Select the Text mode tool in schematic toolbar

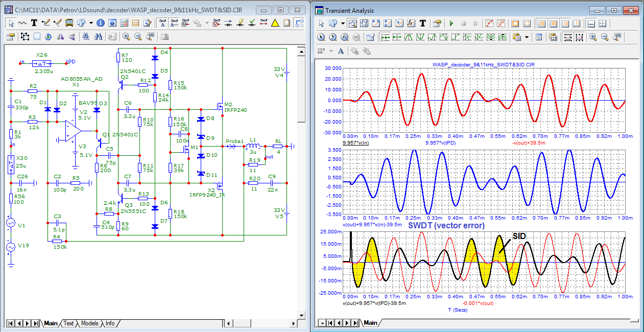coord(34,23)
